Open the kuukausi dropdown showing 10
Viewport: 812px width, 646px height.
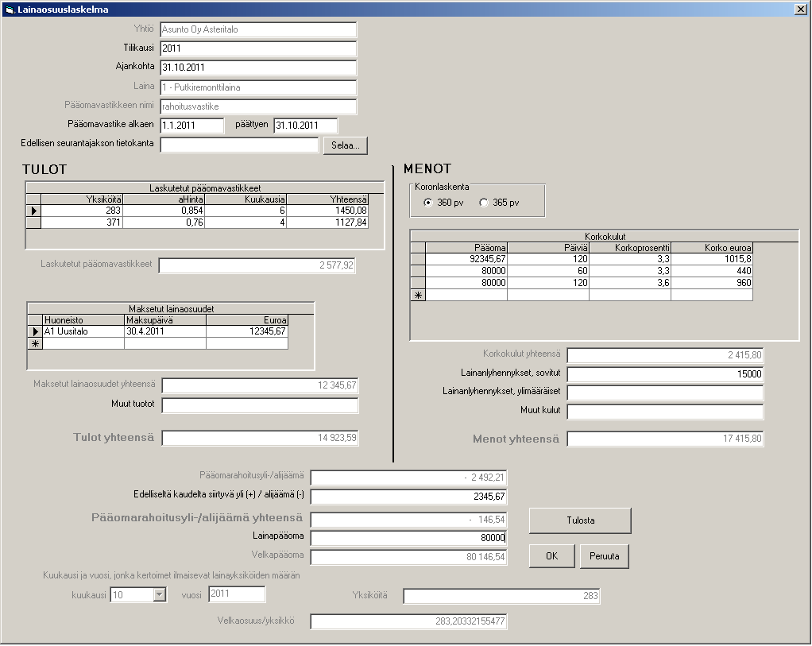click(160, 594)
